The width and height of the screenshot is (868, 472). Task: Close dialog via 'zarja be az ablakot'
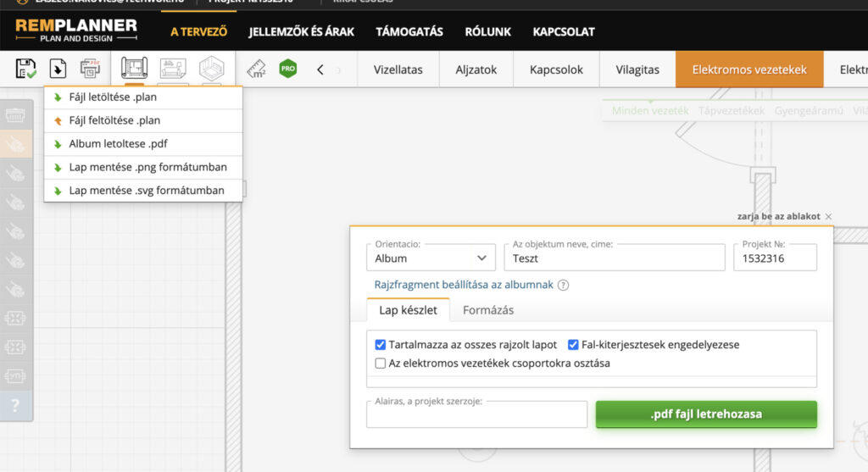[x=784, y=216]
